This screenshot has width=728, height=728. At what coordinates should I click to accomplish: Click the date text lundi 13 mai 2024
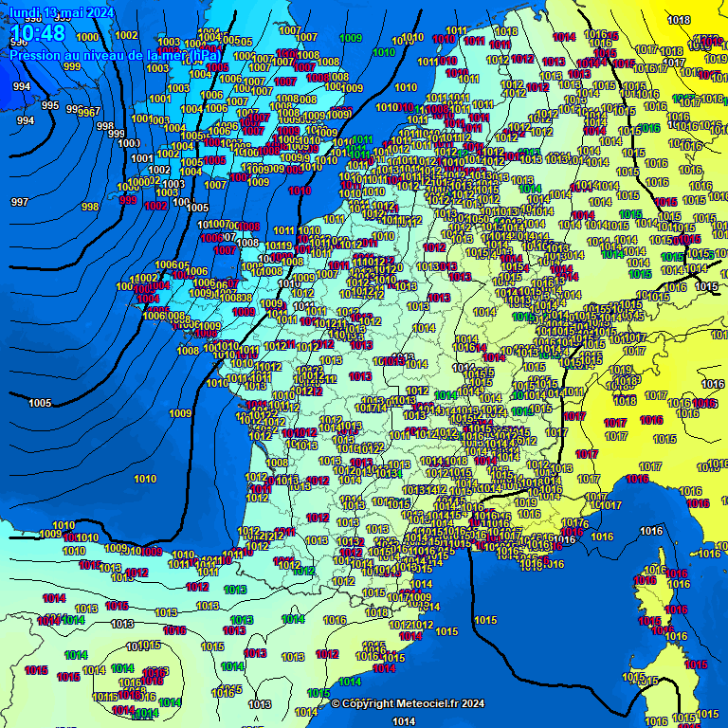[x=62, y=12]
